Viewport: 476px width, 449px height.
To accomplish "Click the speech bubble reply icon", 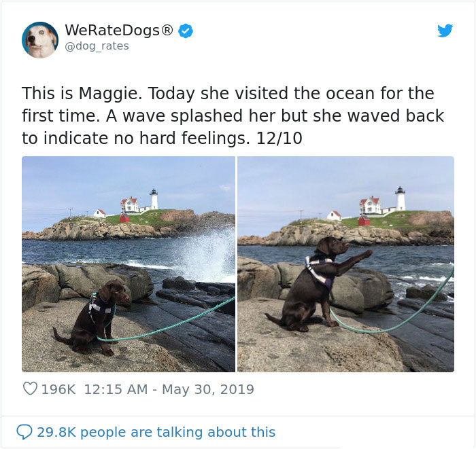I will coord(24,432).
